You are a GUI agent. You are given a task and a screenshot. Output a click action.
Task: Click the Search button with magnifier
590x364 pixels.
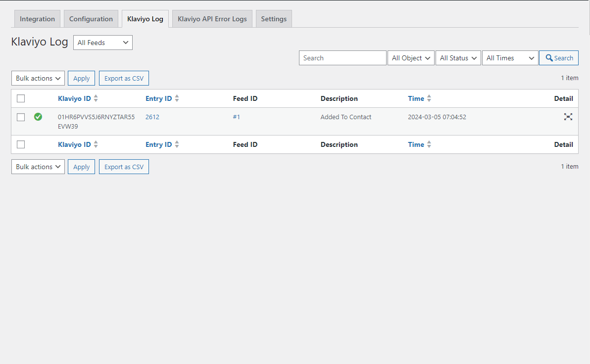(559, 58)
